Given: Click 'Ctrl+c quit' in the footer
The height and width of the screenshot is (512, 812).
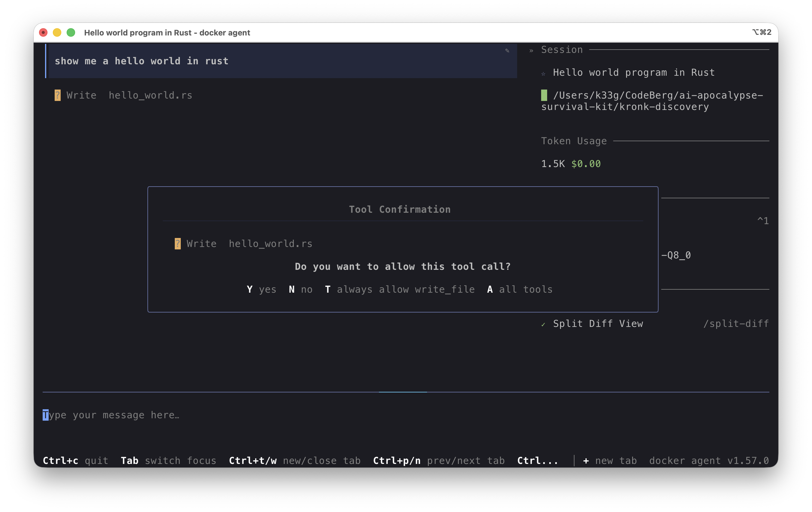Looking at the screenshot, I should coord(76,461).
